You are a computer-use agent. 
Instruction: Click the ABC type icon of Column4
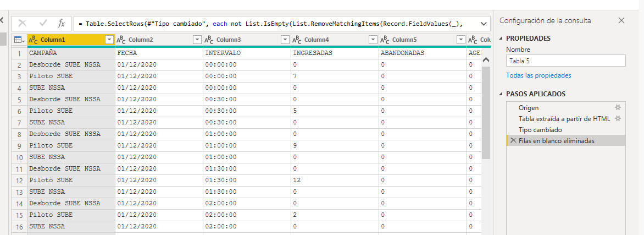click(297, 40)
